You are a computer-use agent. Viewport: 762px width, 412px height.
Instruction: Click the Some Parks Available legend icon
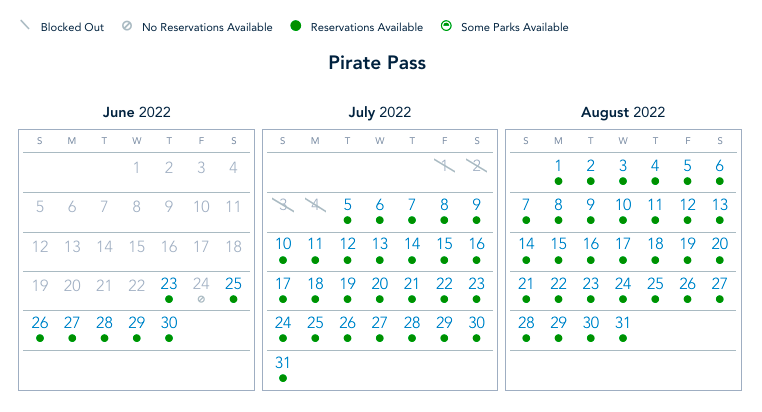coord(445,27)
